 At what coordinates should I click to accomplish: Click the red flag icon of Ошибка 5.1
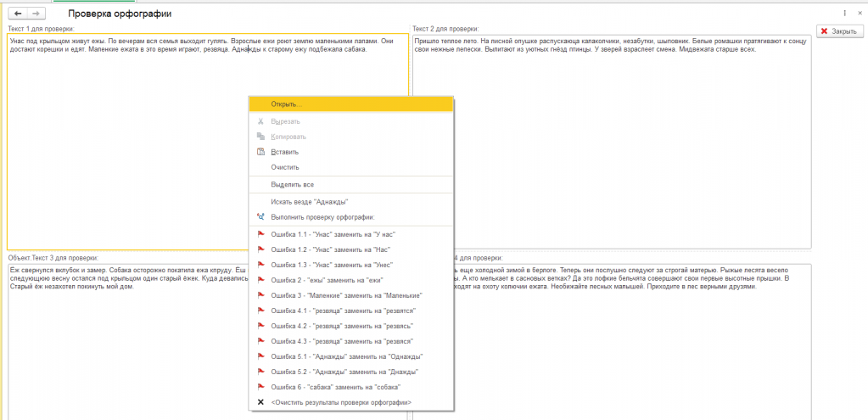click(x=260, y=356)
